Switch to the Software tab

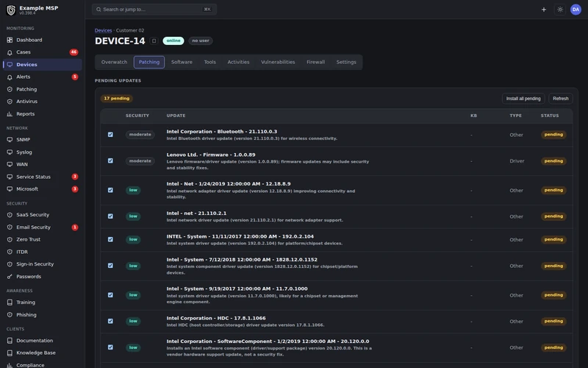point(182,62)
